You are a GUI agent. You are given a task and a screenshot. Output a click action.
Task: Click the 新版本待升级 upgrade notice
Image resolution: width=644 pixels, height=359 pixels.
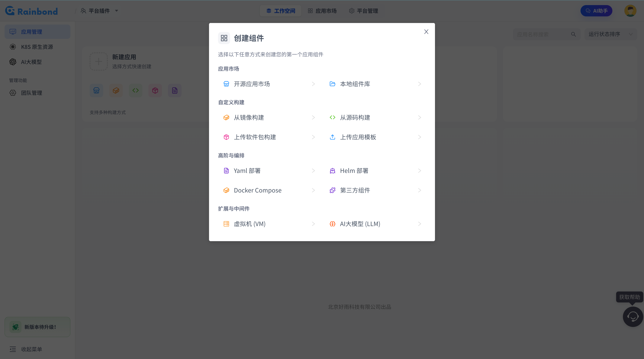tap(37, 327)
